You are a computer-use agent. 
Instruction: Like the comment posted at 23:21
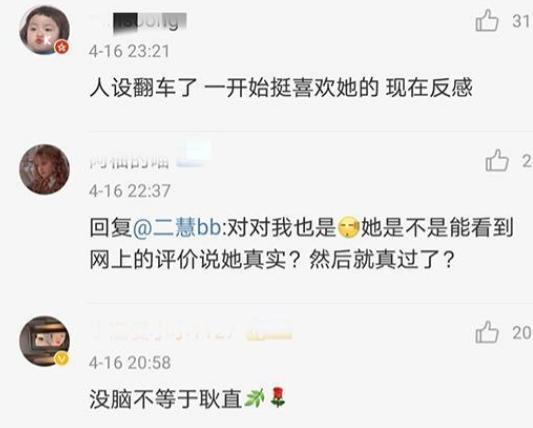487,21
